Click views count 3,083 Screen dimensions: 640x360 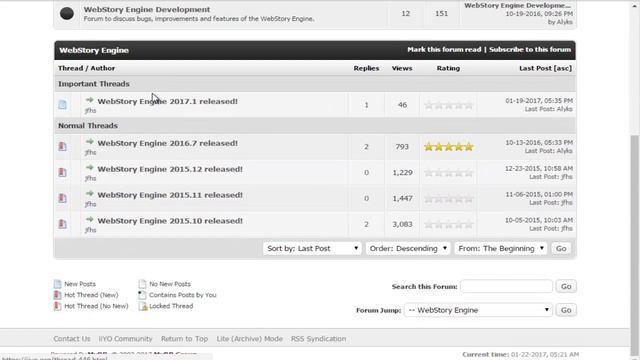[402, 224]
